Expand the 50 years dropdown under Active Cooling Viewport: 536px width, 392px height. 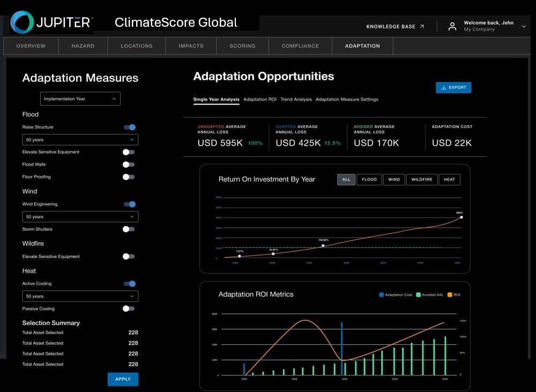(80, 296)
